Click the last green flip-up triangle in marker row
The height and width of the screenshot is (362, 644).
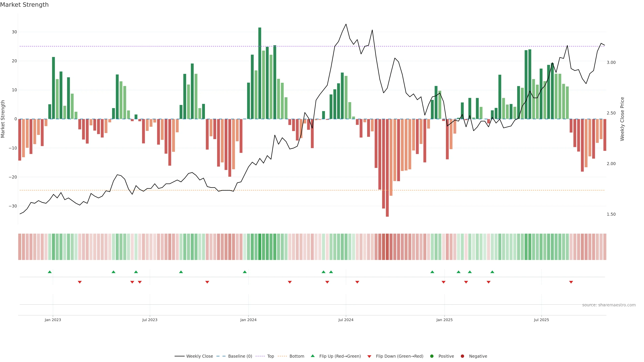pyautogui.click(x=492, y=272)
